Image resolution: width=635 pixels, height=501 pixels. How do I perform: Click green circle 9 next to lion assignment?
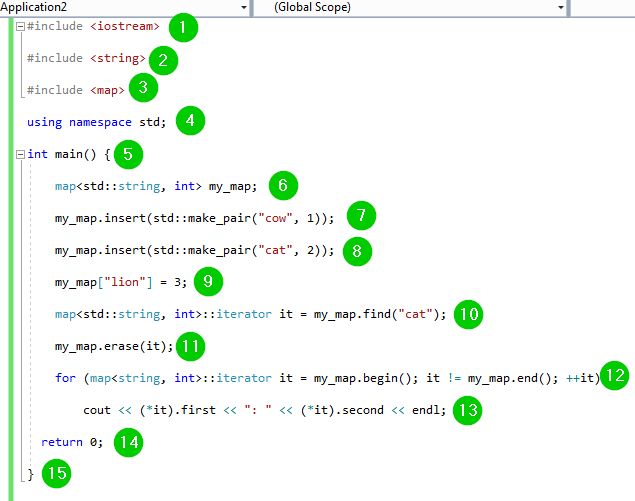(x=206, y=282)
